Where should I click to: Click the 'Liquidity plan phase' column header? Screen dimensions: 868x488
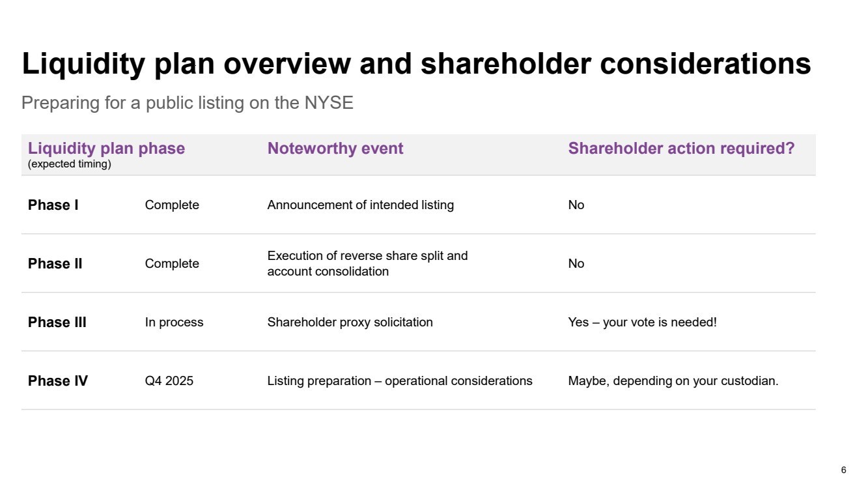pos(106,149)
